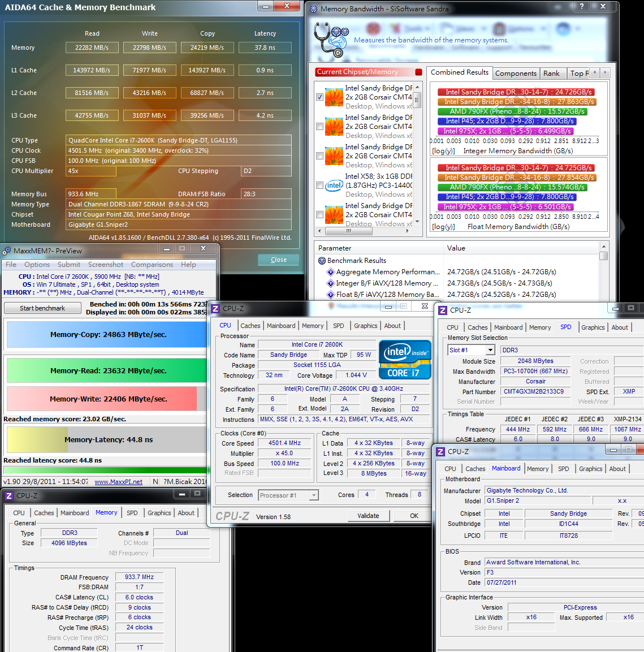The width and height of the screenshot is (644, 652).
Task: Click the Close button in AIDA64
Action: [x=279, y=260]
